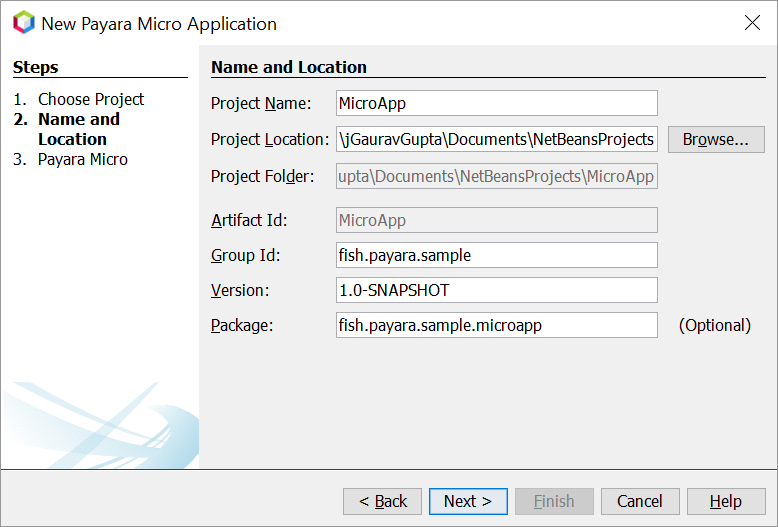
Task: Click the Project Name field containing MicroApp
Action: coord(497,103)
